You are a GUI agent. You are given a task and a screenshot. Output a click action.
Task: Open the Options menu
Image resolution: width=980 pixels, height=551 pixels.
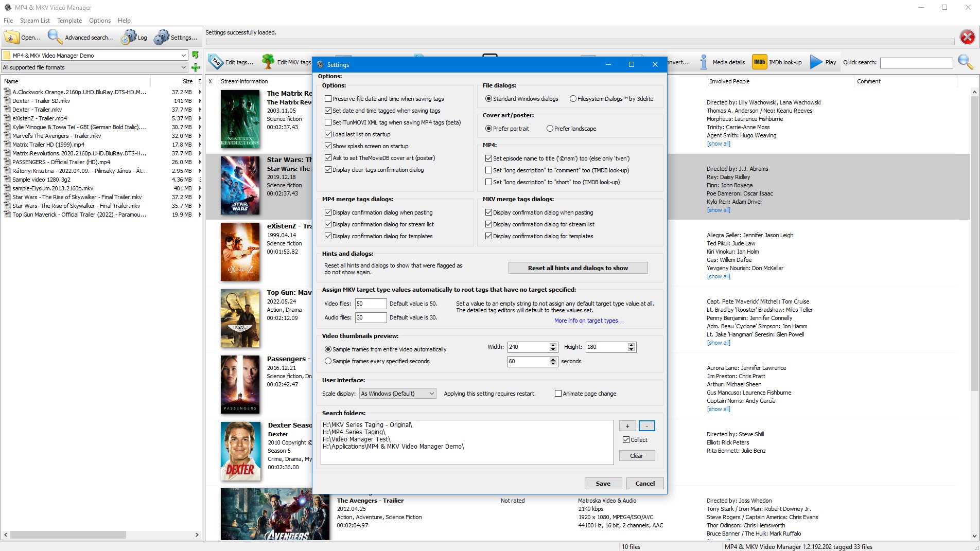click(100, 21)
